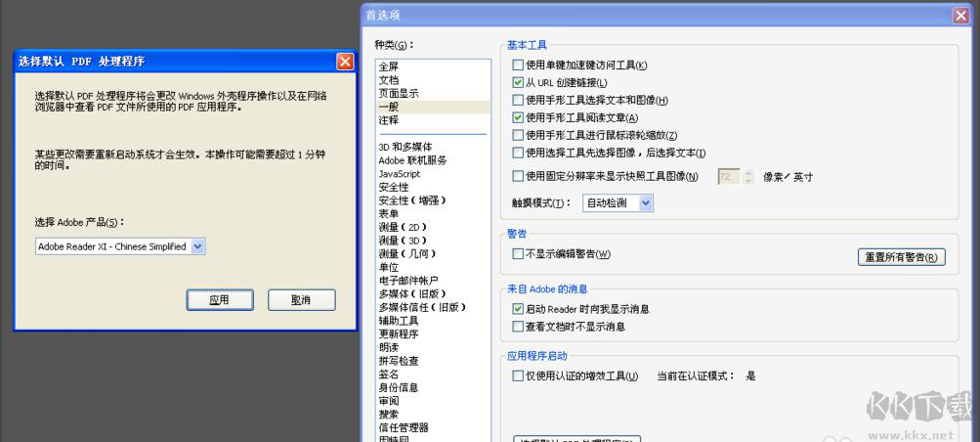Select 页面显示 category
980x442 pixels.
coord(399,93)
